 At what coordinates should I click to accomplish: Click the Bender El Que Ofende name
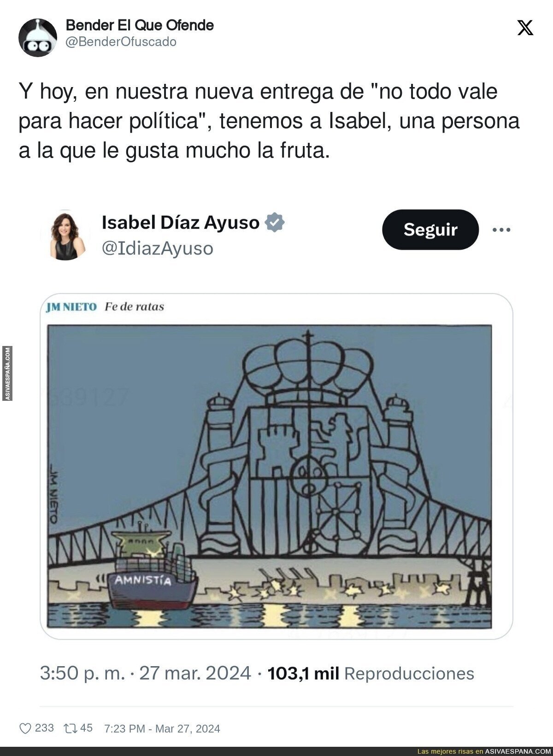(140, 25)
